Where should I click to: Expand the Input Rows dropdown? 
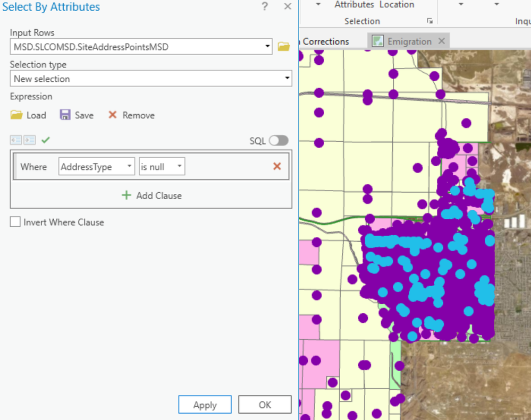click(x=267, y=46)
